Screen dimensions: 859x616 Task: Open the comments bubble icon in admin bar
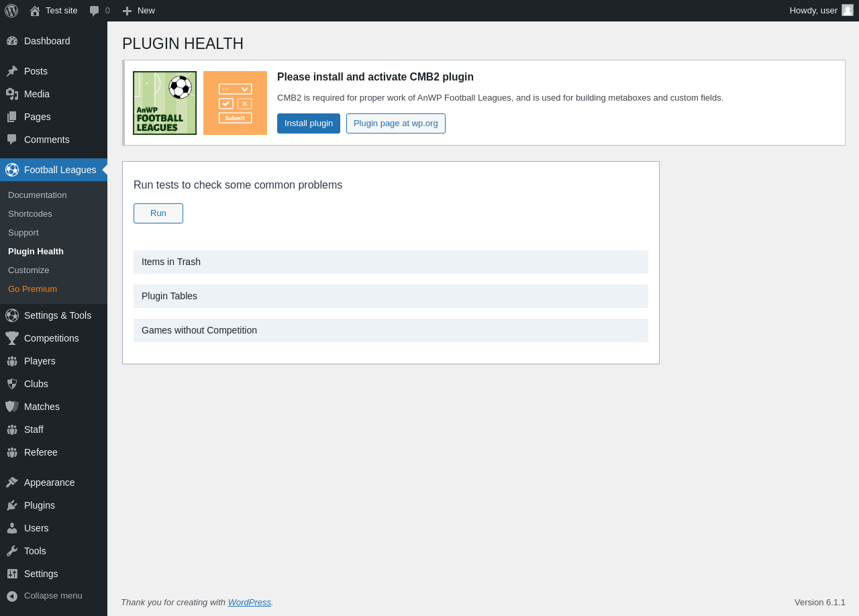(x=95, y=11)
